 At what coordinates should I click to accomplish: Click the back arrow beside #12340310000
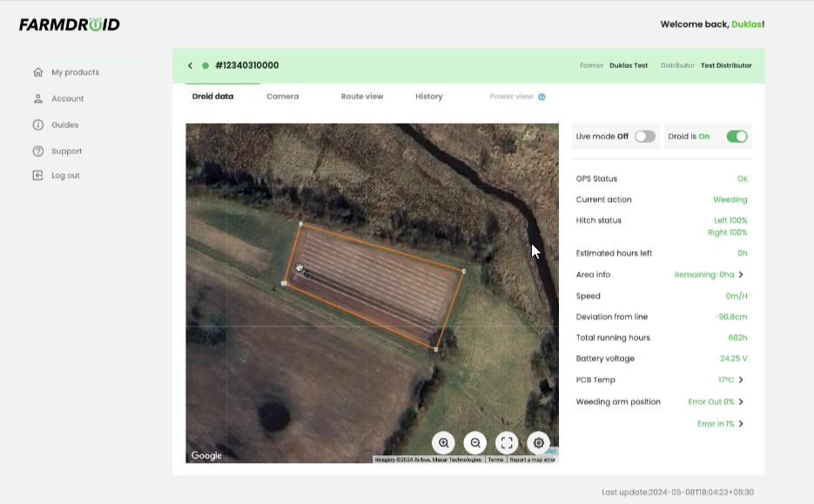[190, 65]
